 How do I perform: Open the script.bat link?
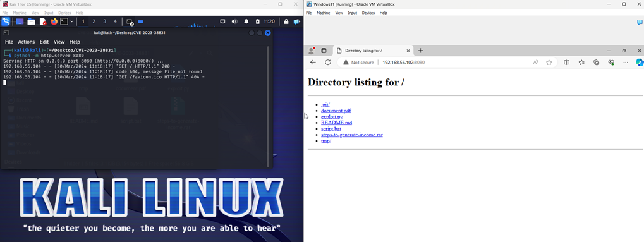point(331,129)
